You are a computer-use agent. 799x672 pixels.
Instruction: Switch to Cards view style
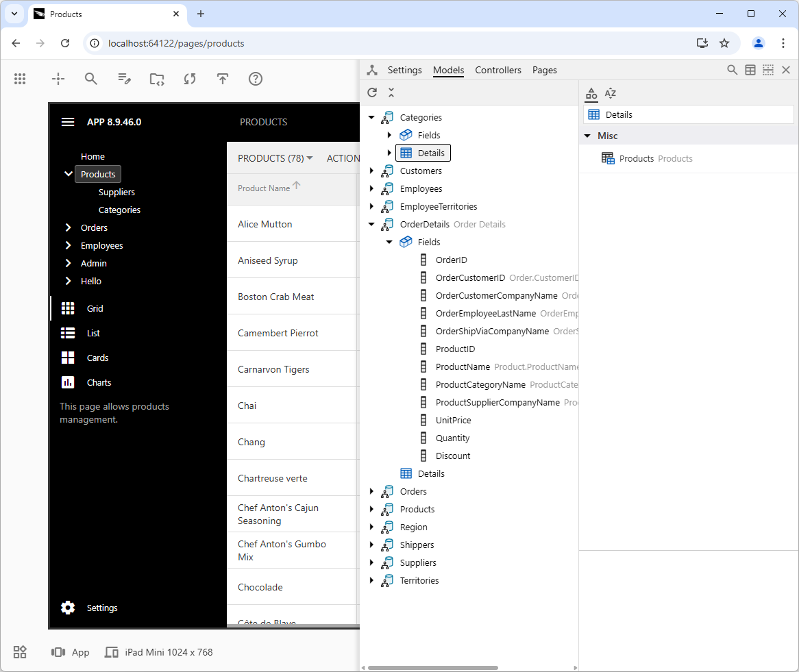coord(97,358)
